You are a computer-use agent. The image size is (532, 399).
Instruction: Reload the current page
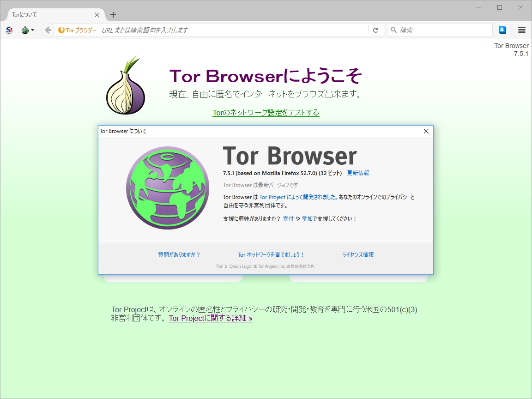click(375, 30)
